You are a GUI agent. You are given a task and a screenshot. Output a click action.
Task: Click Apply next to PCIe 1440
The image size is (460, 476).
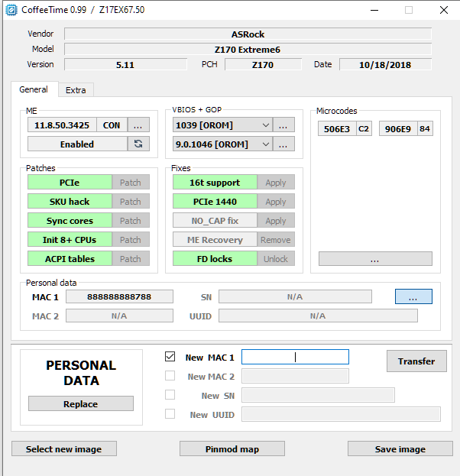276,201
